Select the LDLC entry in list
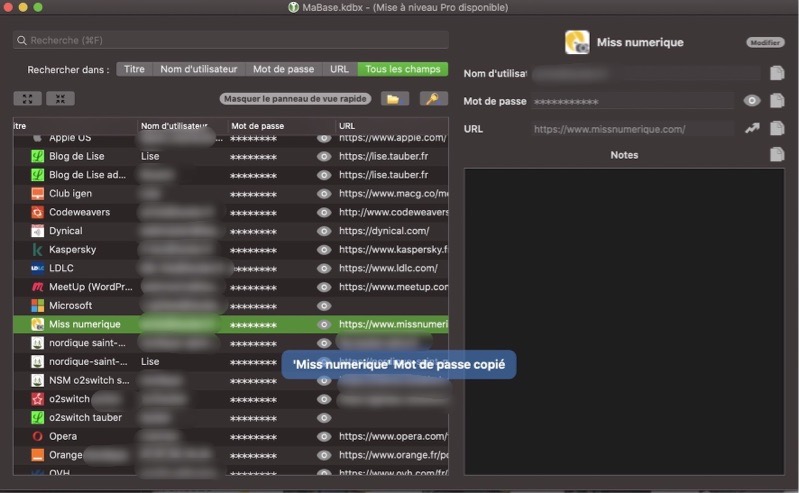799x493 pixels. coord(62,268)
